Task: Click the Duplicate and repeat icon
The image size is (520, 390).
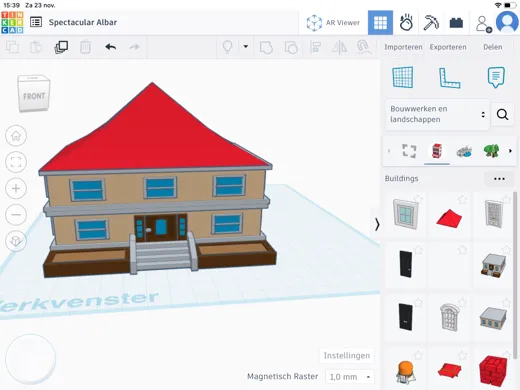Action: point(61,47)
